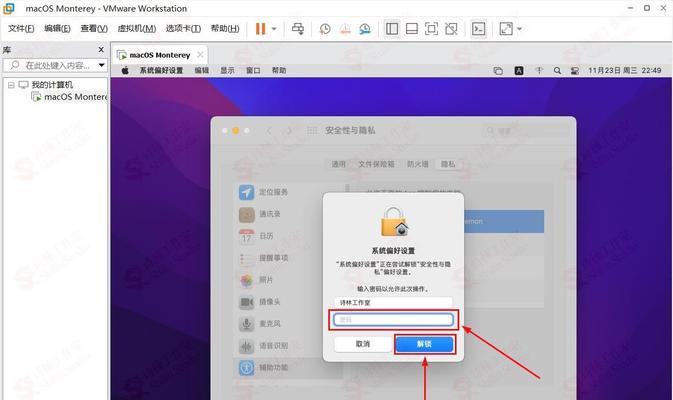Viewport: 673px width, 400px height.
Task: Open the 文件(F) menu
Action: pyautogui.click(x=21, y=29)
